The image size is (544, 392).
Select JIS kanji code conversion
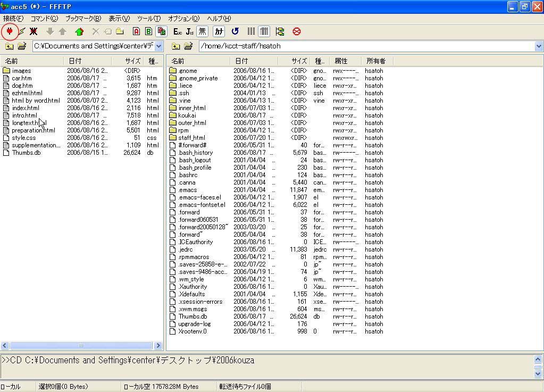[x=190, y=31]
